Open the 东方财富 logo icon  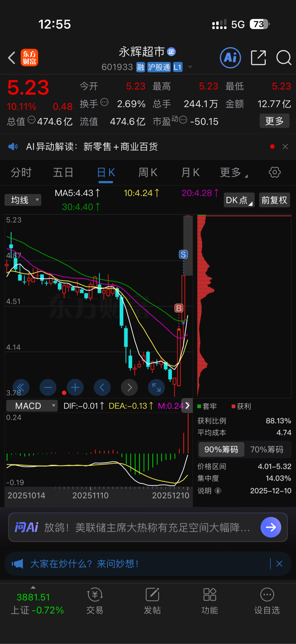[29, 58]
